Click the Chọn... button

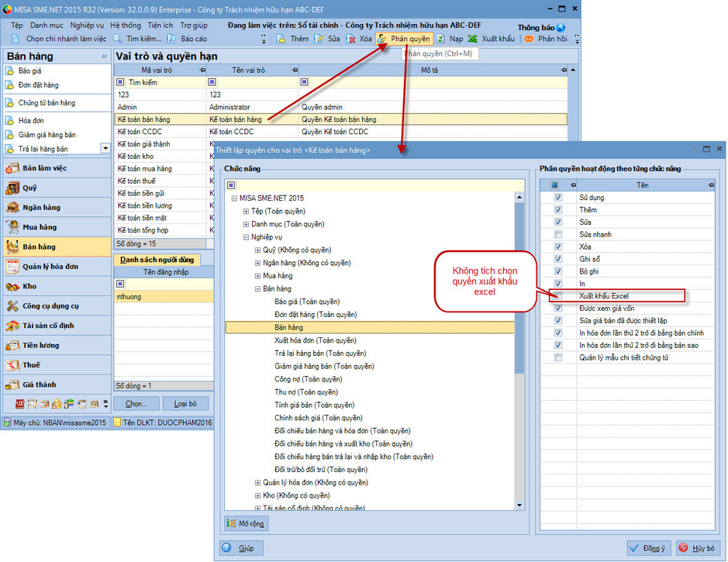pos(136,404)
